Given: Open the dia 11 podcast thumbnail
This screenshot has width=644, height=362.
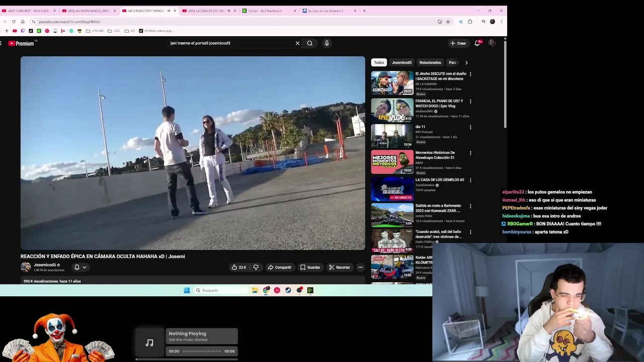Looking at the screenshot, I should tap(392, 136).
